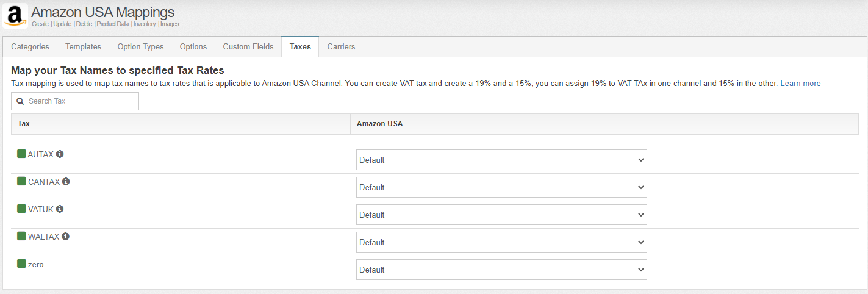Click the info icon next to AUTAX
Viewport: 868px width, 294px height.
coord(60,154)
